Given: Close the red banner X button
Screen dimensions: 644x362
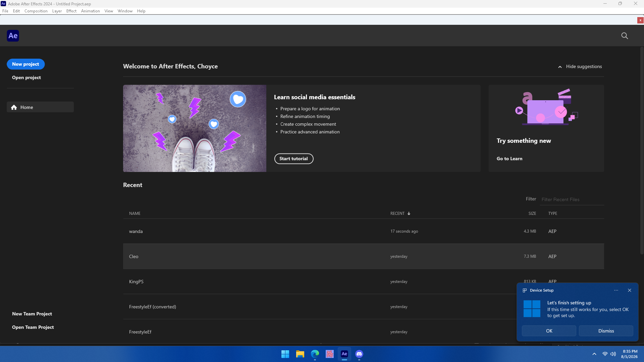Looking at the screenshot, I should (640, 20).
